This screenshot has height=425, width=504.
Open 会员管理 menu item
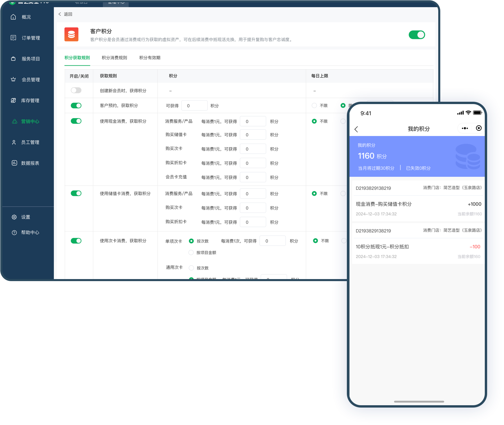pyautogui.click(x=31, y=80)
